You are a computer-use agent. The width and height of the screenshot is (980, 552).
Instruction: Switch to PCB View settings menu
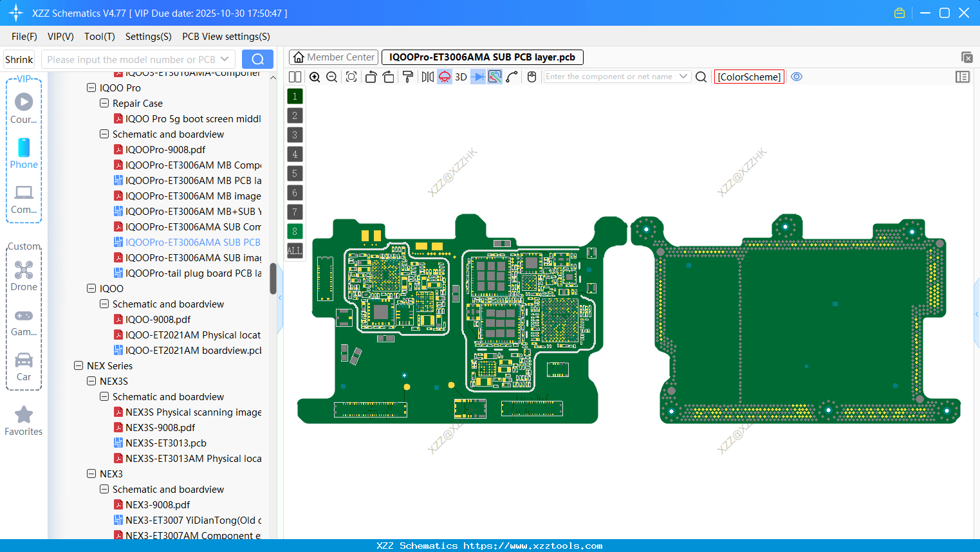(x=225, y=37)
